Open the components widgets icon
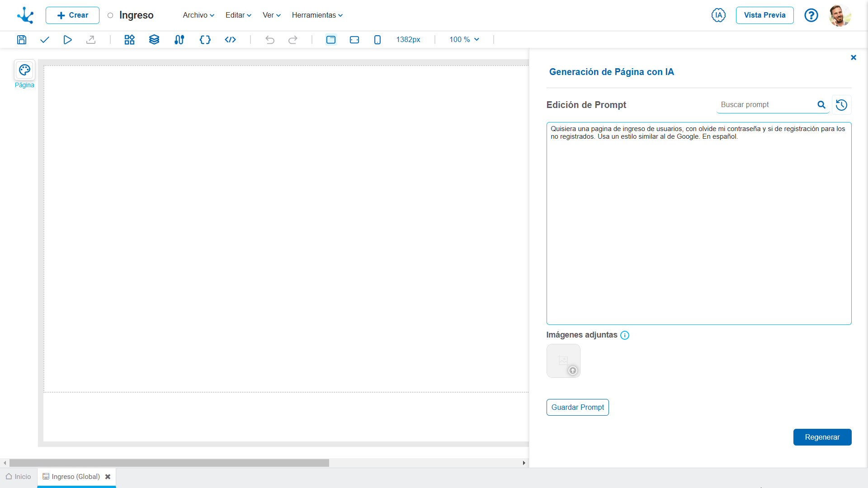The height and width of the screenshot is (488, 868). click(x=130, y=40)
